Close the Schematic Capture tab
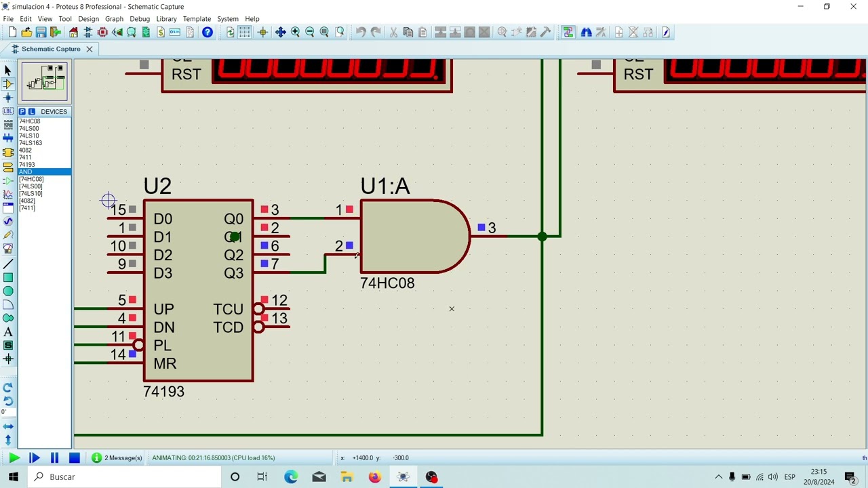 click(x=89, y=49)
